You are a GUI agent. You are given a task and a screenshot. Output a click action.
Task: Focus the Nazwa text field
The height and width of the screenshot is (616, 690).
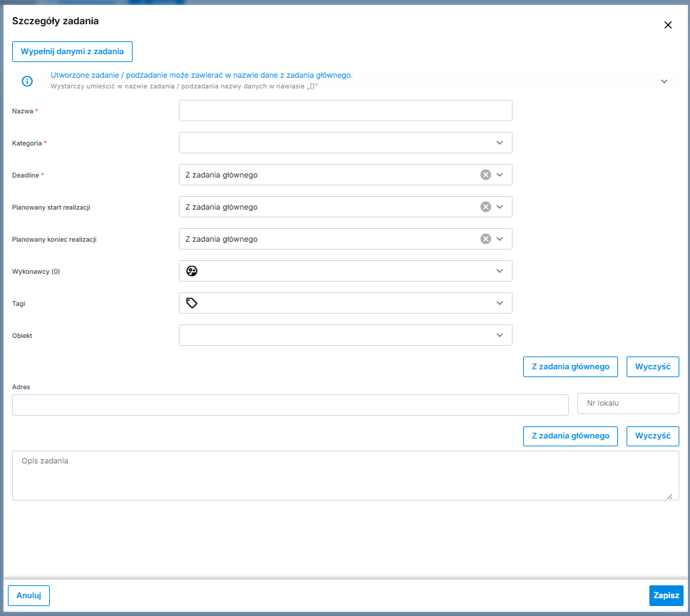[x=345, y=111]
